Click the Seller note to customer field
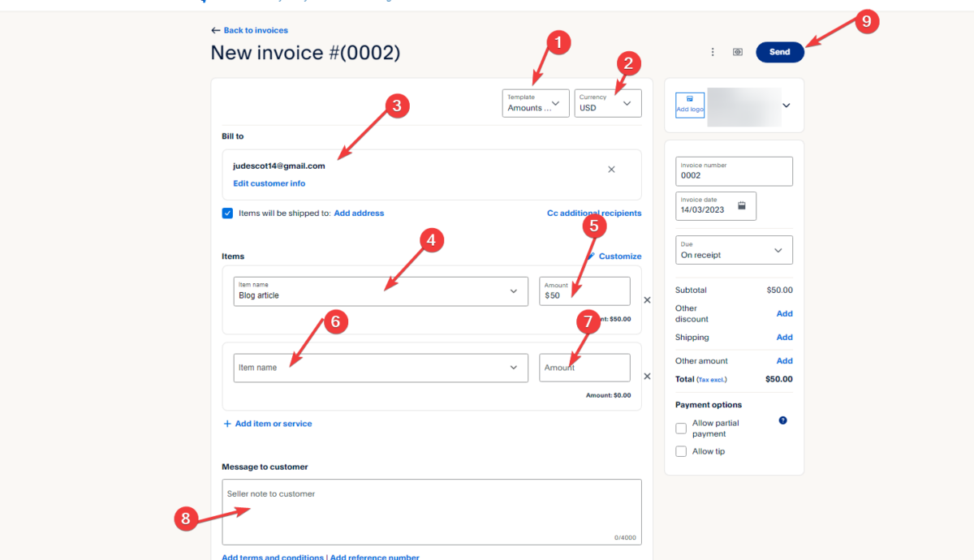 [x=431, y=511]
